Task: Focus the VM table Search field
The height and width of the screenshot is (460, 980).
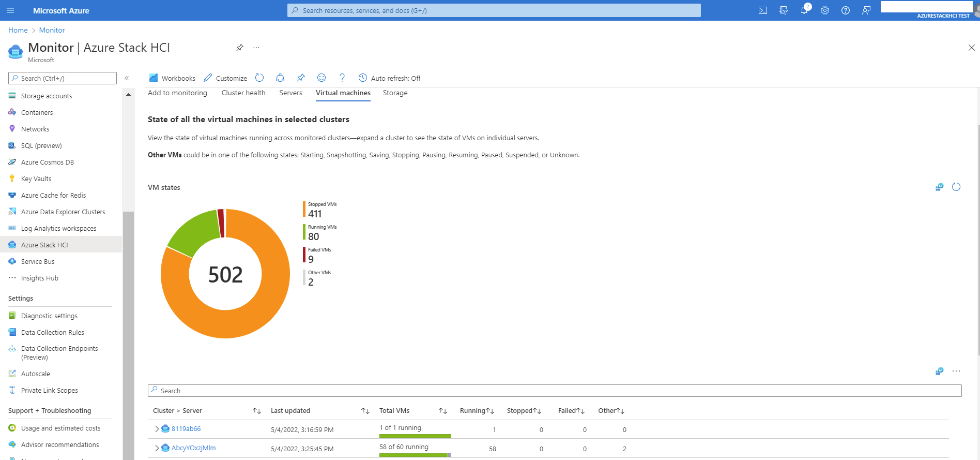Action: [x=555, y=391]
